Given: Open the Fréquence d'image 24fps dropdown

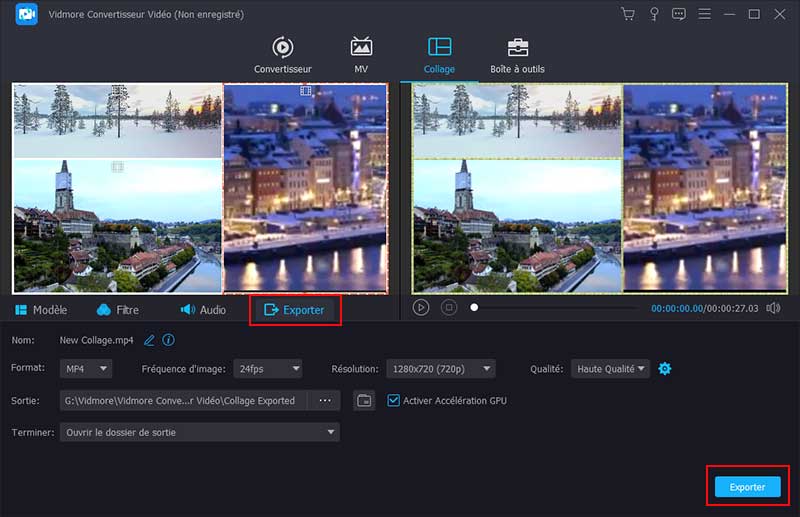Looking at the screenshot, I should point(267,369).
